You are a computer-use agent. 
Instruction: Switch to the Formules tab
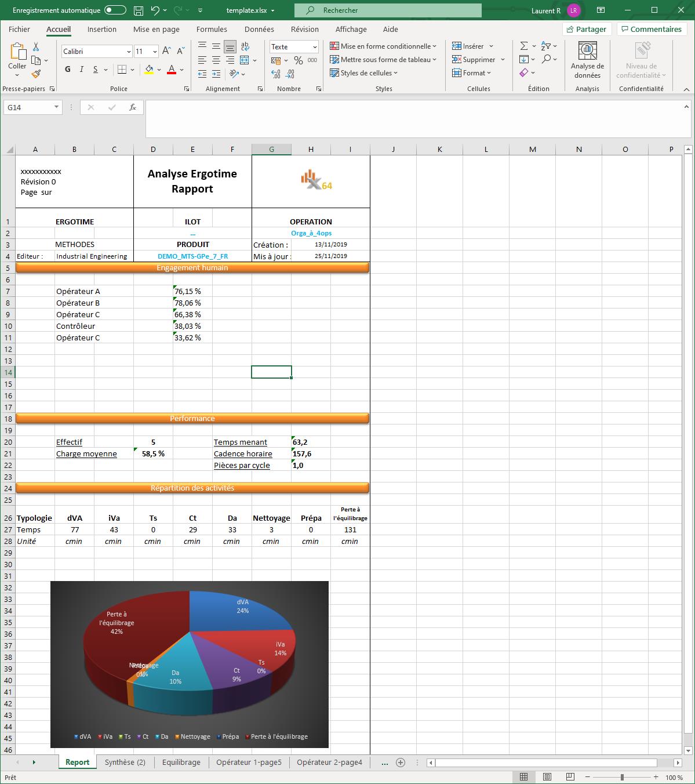pyautogui.click(x=212, y=30)
